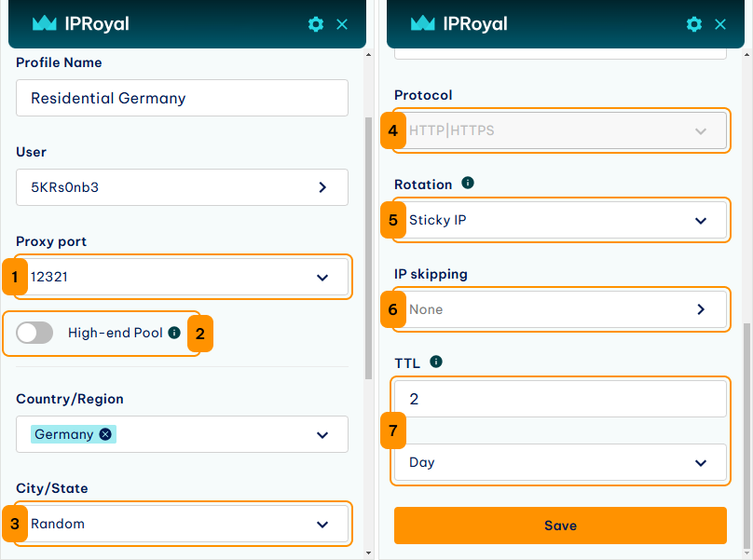The image size is (753, 560).
Task: Expand the Country/Region dropdown
Action: 182,434
